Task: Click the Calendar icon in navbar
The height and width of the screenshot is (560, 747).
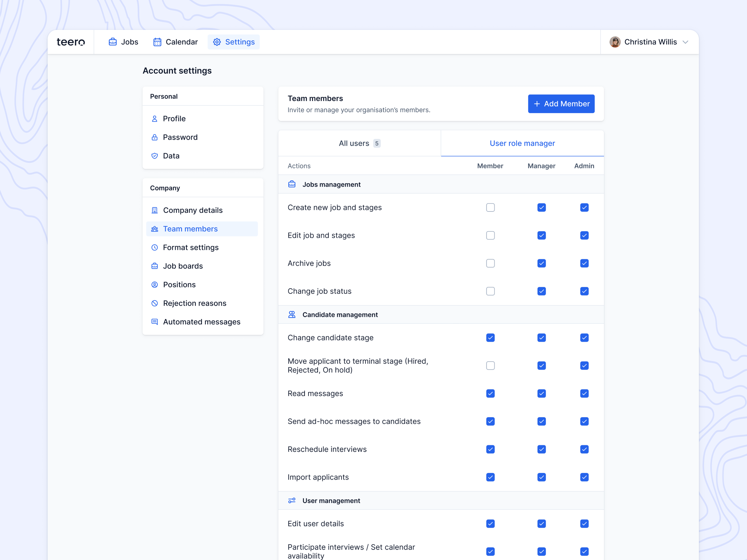Action: (x=157, y=42)
